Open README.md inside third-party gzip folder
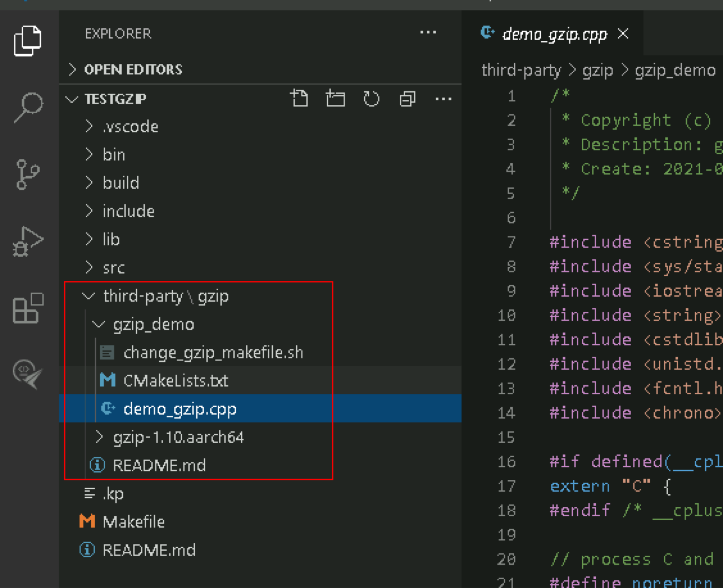Image resolution: width=723 pixels, height=588 pixels. point(260,465)
